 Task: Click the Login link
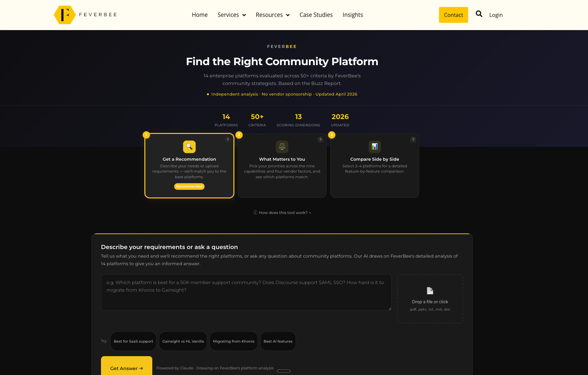(x=496, y=15)
